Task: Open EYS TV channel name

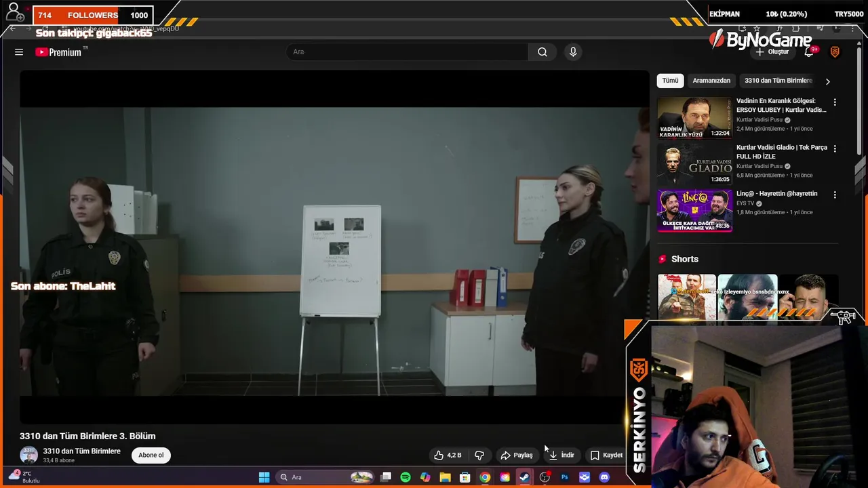Action: (745, 203)
